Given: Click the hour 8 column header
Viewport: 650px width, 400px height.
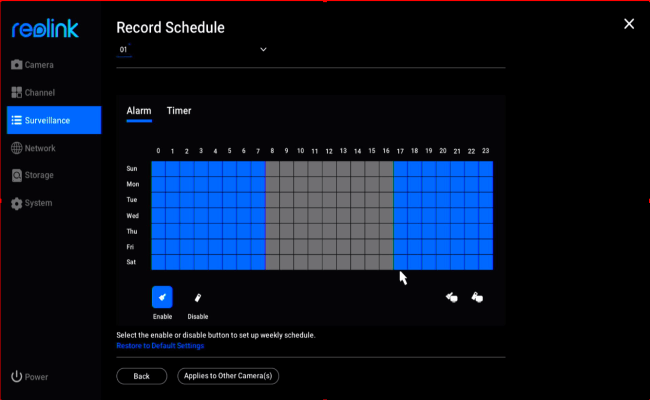Looking at the screenshot, I should (272, 151).
